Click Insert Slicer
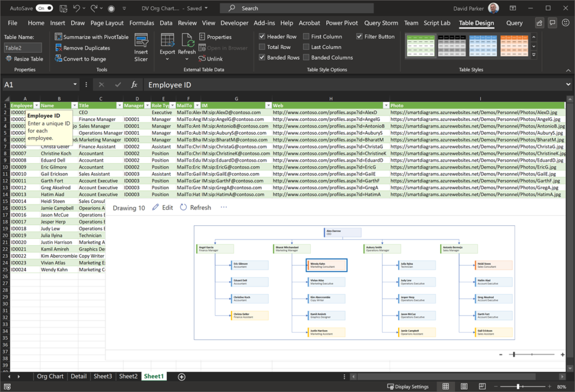Image resolution: width=575 pixels, height=392 pixels. tap(141, 48)
